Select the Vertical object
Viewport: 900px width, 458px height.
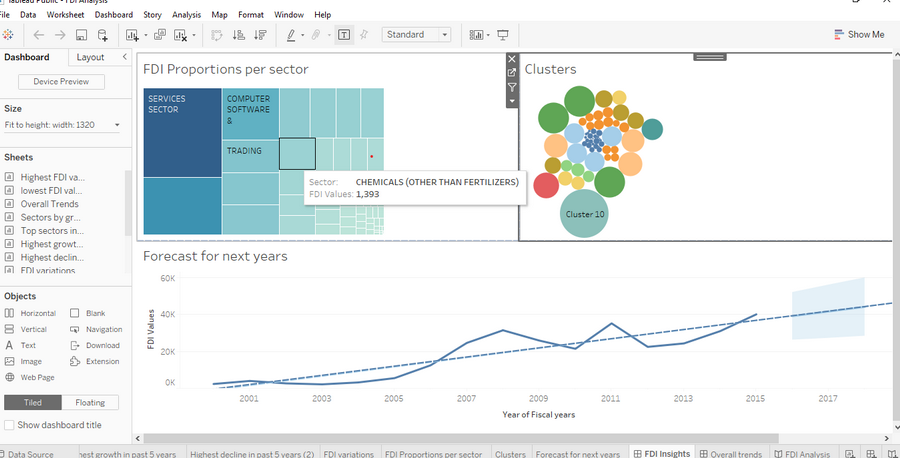click(26, 329)
